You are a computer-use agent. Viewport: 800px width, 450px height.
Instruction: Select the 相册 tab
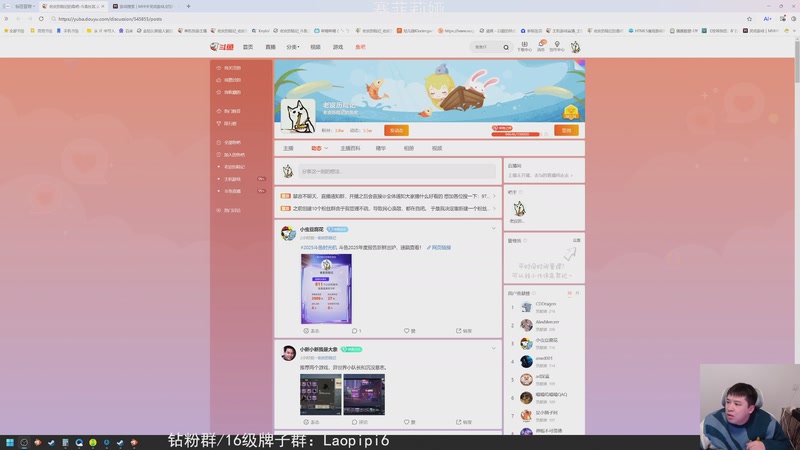coord(409,148)
